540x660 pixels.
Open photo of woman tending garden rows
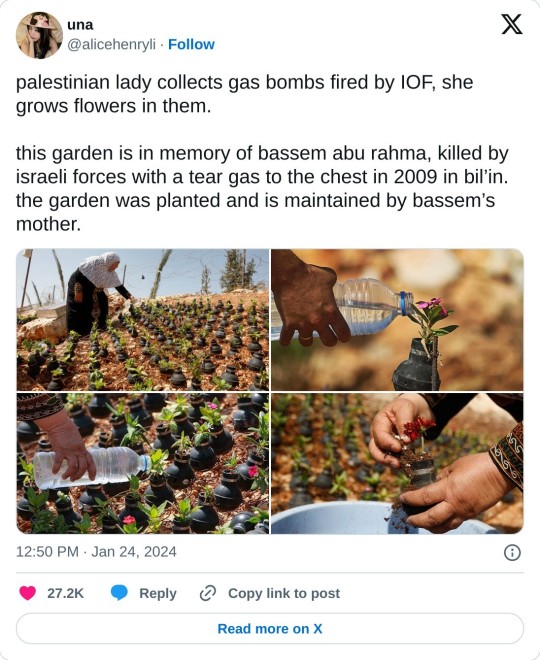click(143, 320)
